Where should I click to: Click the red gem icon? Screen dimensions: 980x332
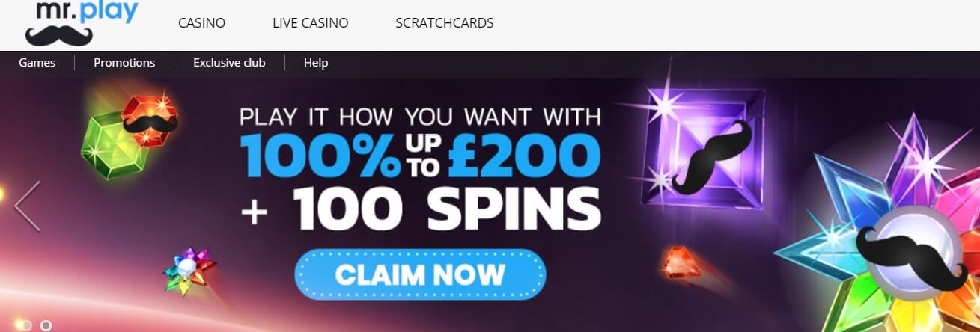(x=148, y=120)
